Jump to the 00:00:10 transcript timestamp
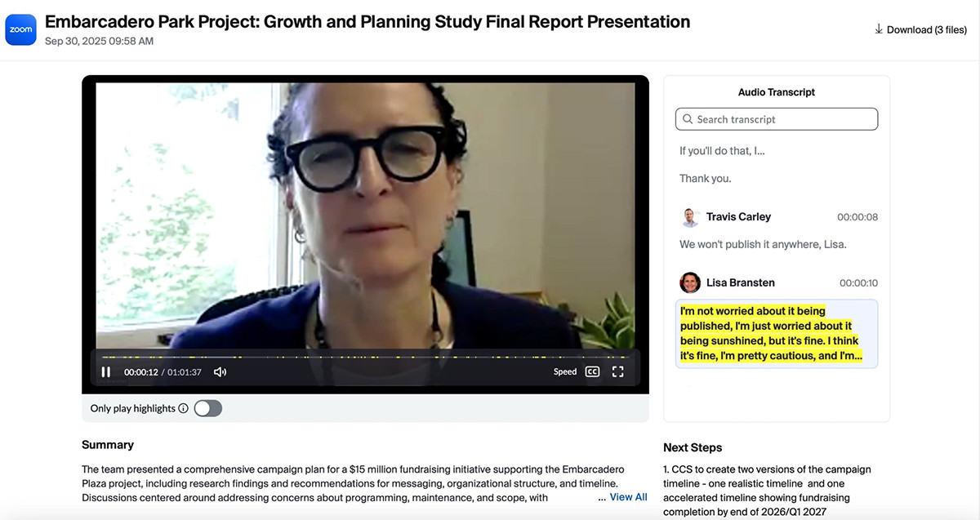This screenshot has height=520, width=980. 858,283
